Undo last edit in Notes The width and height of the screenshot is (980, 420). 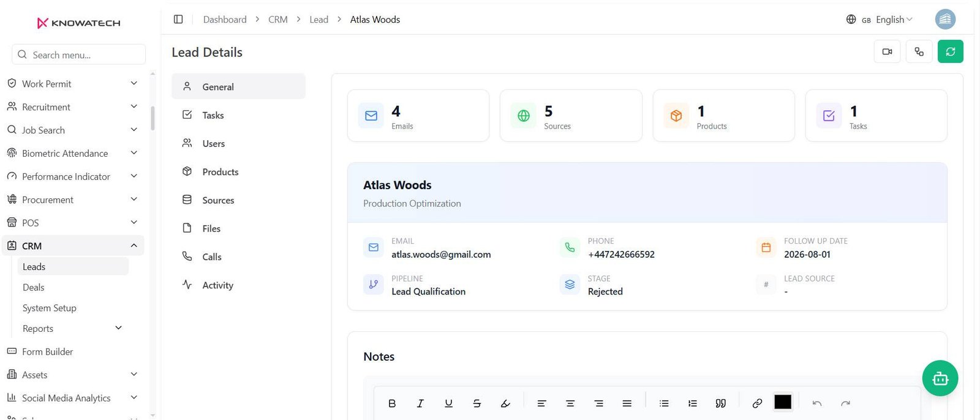[x=817, y=403]
